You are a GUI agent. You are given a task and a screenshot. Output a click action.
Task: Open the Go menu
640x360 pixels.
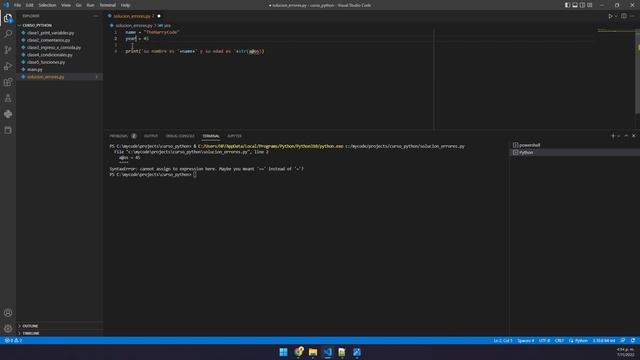tap(78, 5)
